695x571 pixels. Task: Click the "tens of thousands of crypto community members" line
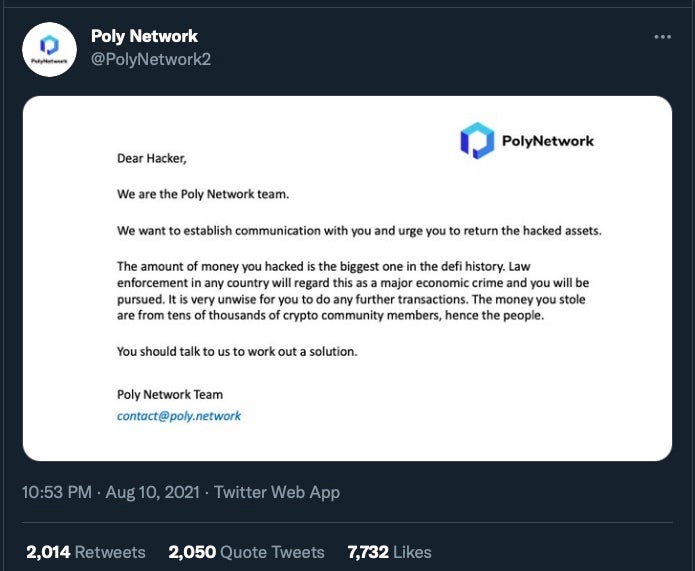pyautogui.click(x=330, y=316)
